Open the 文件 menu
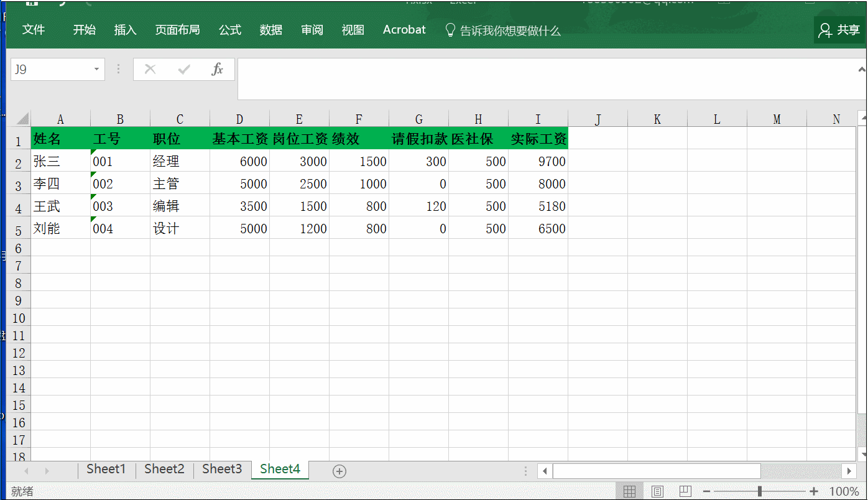Screen dimensions: 868x500 (34, 30)
